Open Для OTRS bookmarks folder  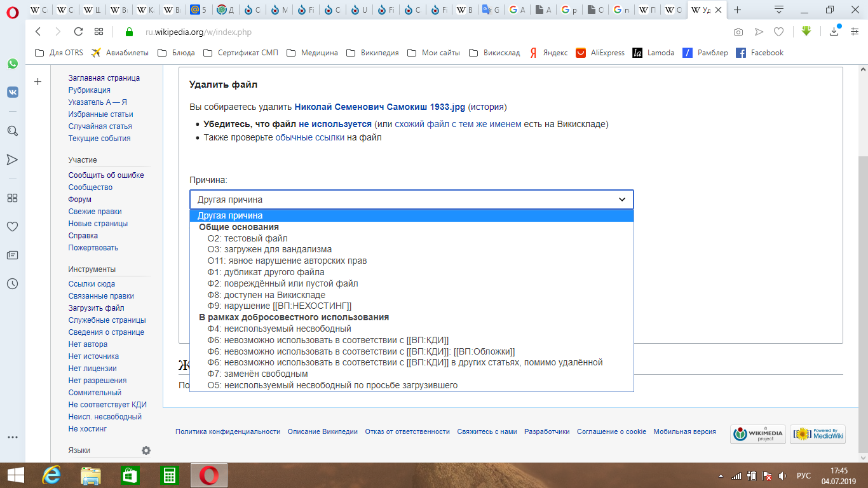[x=59, y=53]
